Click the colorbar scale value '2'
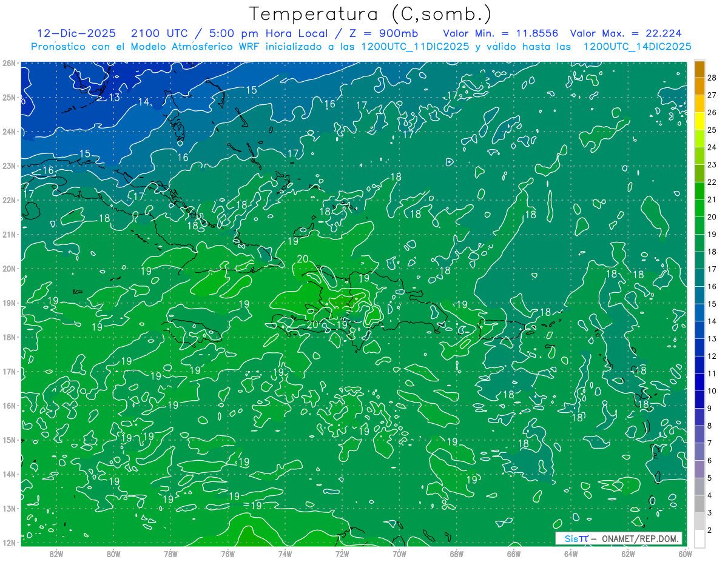The image size is (728, 562). click(710, 530)
